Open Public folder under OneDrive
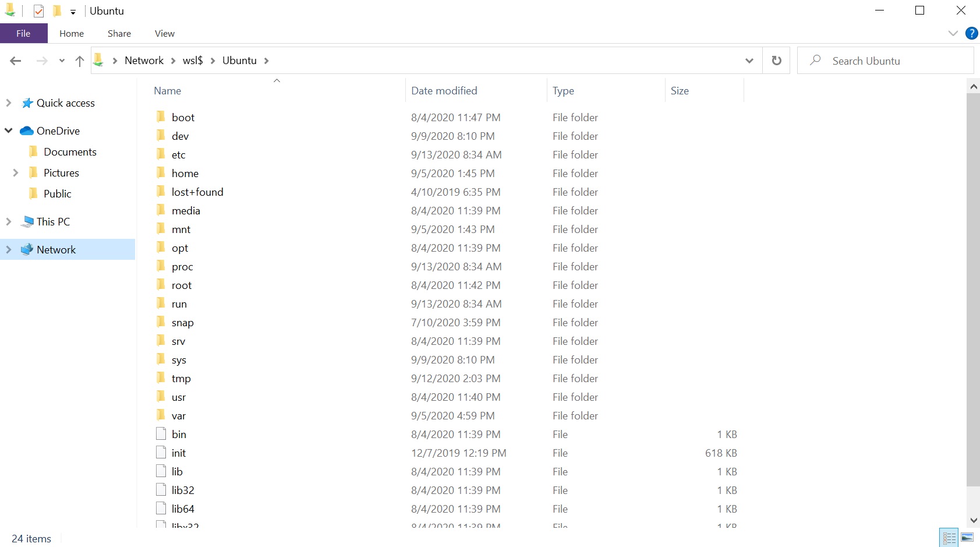 point(57,194)
